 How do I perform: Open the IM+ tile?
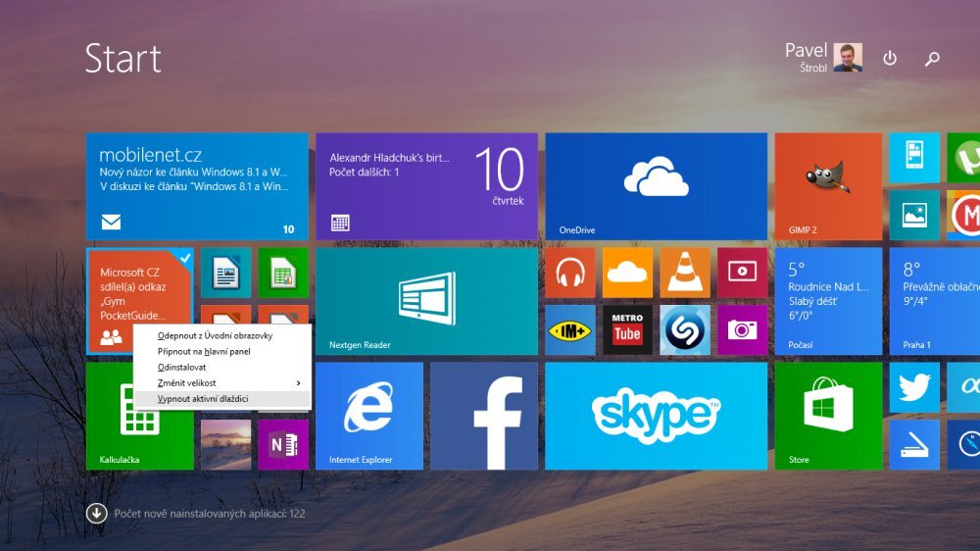pyautogui.click(x=570, y=330)
